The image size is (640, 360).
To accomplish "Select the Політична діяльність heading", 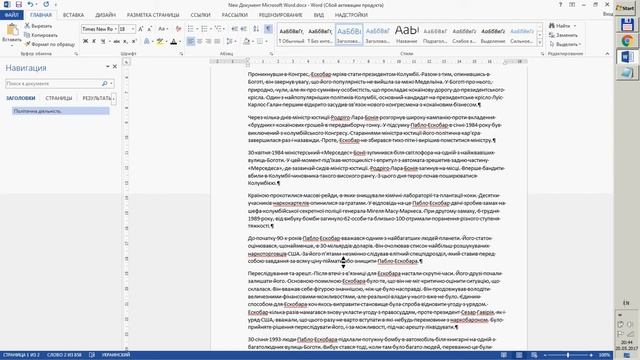I will [61, 111].
